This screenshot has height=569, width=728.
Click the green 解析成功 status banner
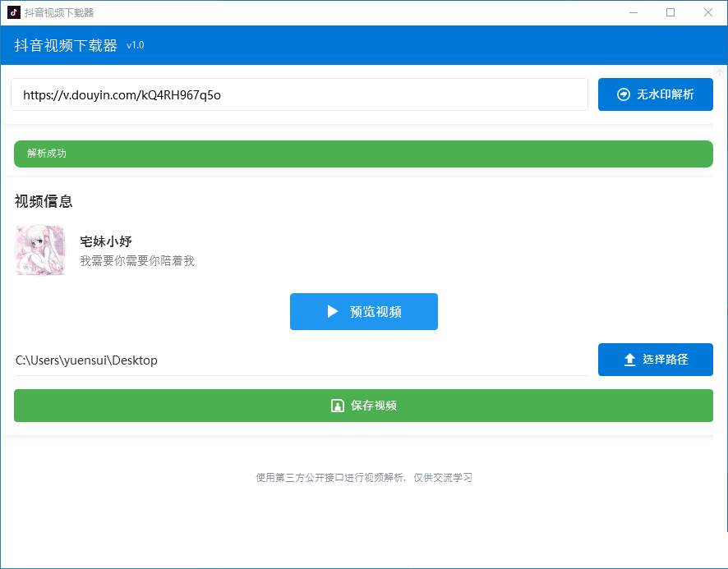coord(364,154)
